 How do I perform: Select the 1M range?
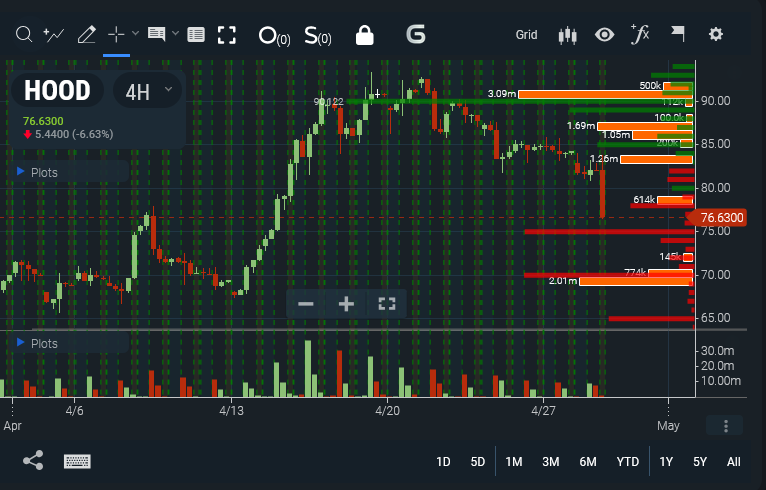(514, 462)
